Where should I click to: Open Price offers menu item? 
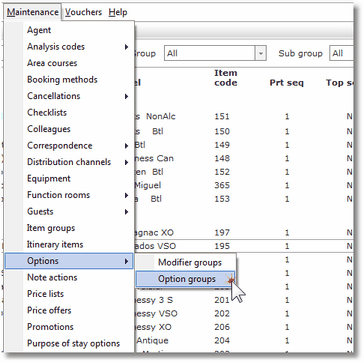pyautogui.click(x=69, y=310)
